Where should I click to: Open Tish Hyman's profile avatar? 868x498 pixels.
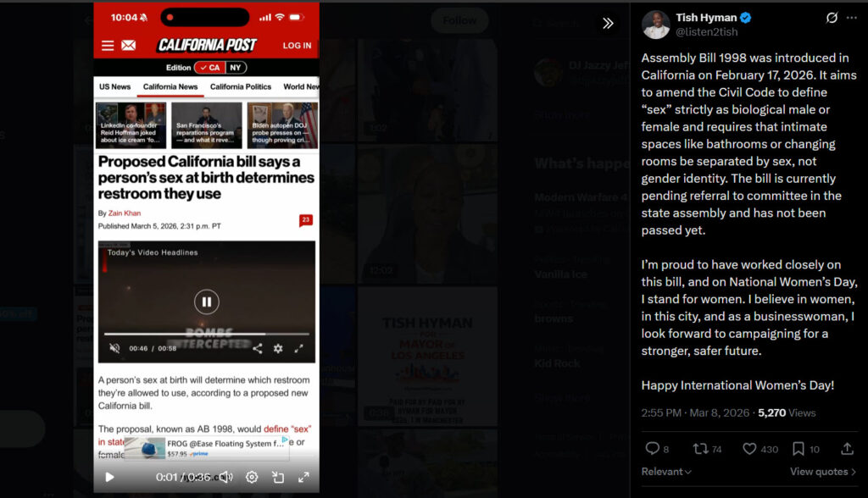(656, 25)
